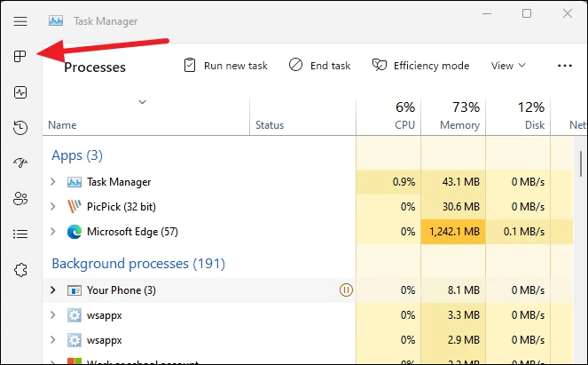
Task: Click the Task Manager title bar icon
Action: (x=56, y=20)
